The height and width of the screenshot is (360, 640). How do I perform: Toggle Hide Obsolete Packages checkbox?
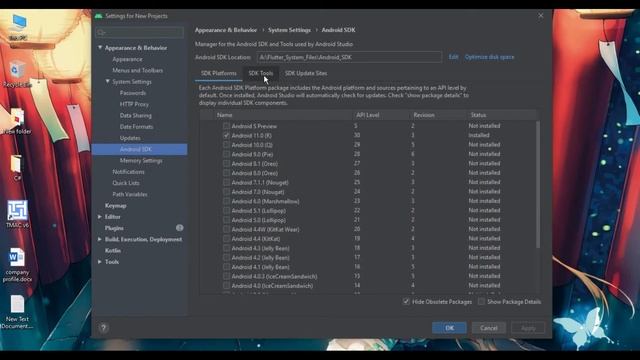(x=406, y=302)
